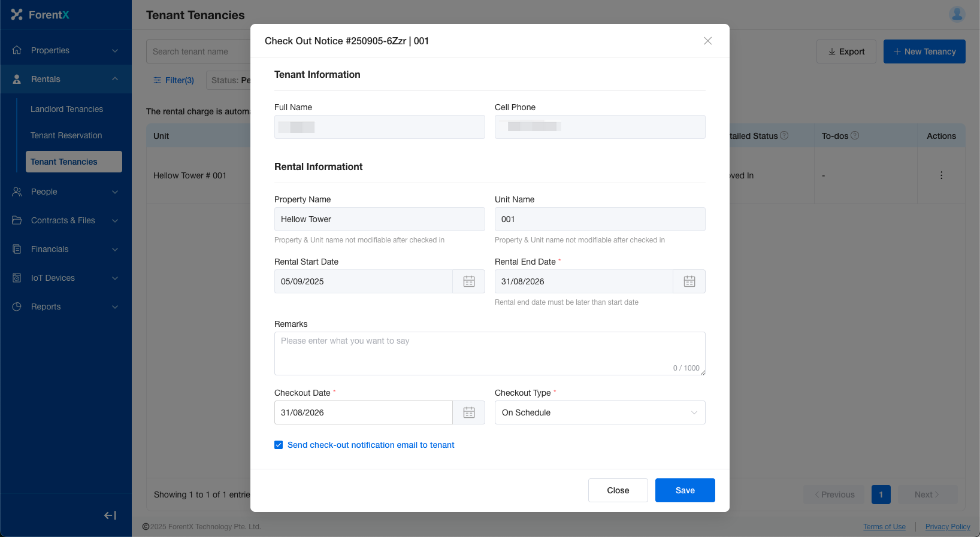Open the Checkout Type dropdown
Image resolution: width=980 pixels, height=537 pixels.
click(x=600, y=412)
